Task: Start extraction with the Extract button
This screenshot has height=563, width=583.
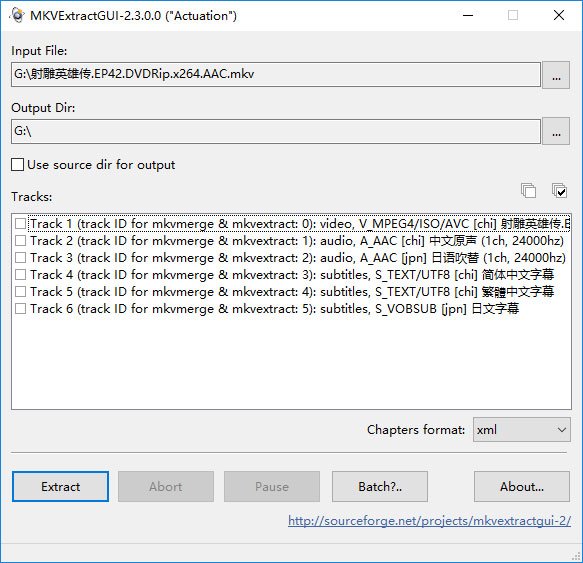Action: point(61,487)
